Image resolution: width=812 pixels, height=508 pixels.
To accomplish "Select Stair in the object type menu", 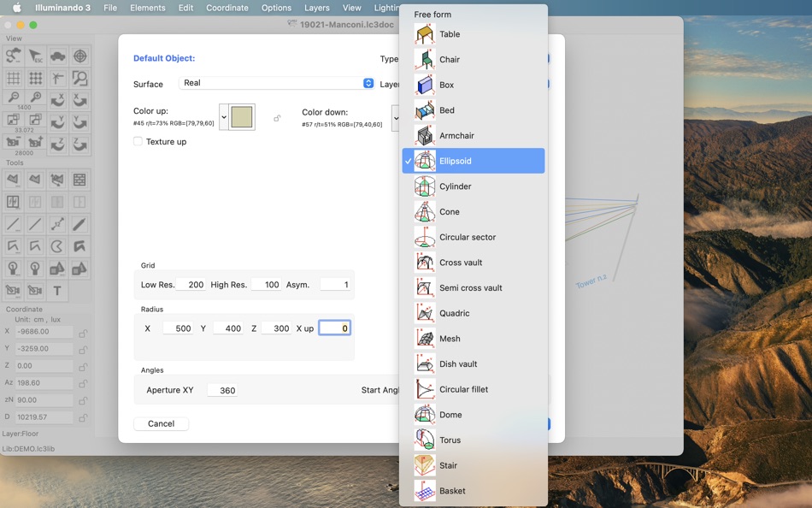I will [474, 465].
